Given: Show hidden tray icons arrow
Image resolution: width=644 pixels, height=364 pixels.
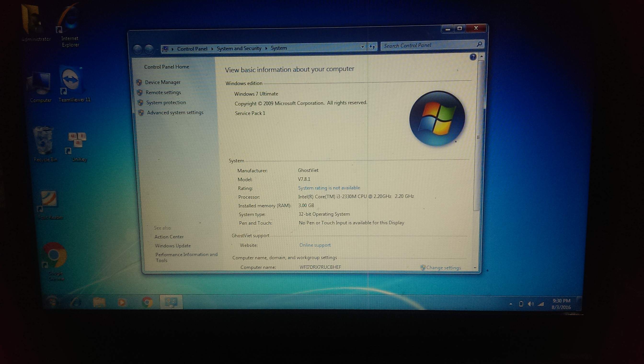Looking at the screenshot, I should (511, 304).
